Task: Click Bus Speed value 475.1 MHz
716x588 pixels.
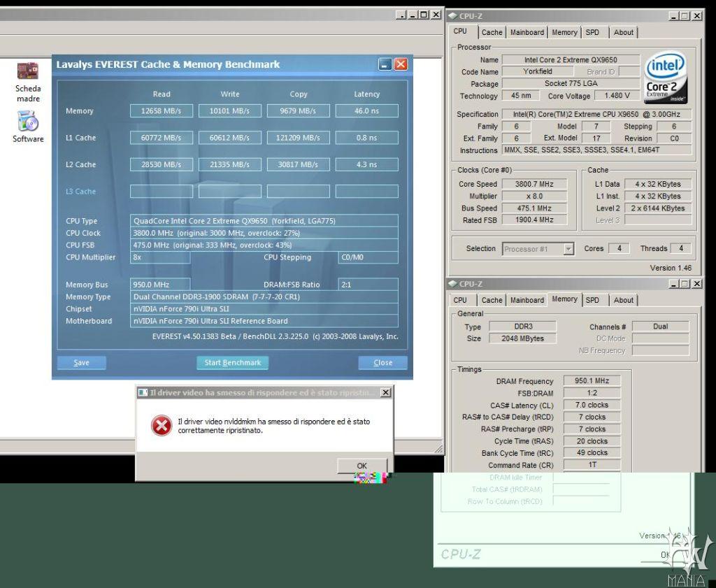Action: 534,208
